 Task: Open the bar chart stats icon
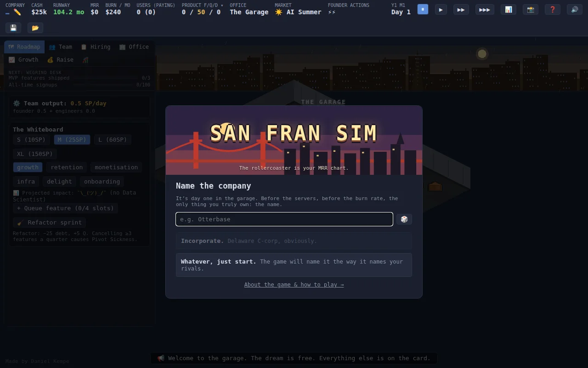coord(509,9)
